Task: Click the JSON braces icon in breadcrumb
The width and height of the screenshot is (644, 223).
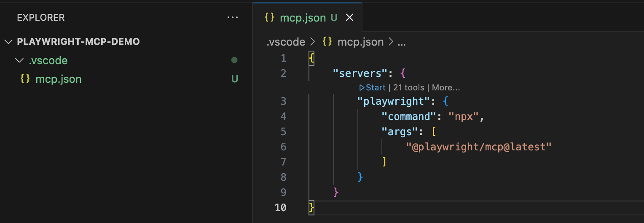Action: click(327, 42)
